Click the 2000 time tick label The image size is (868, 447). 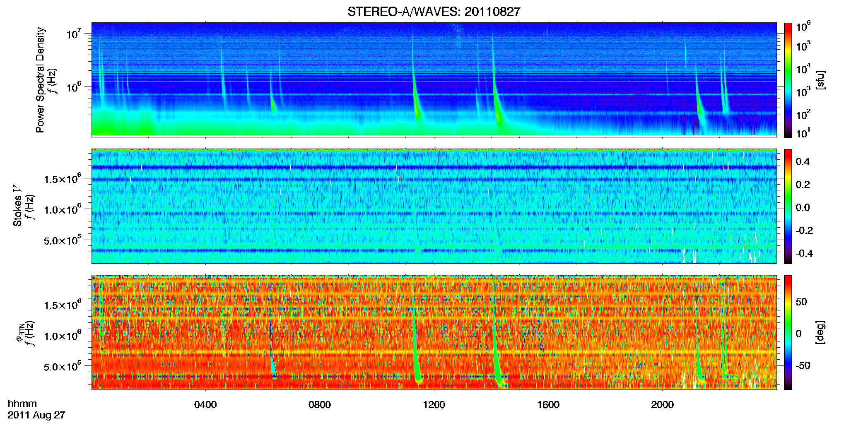tap(662, 405)
